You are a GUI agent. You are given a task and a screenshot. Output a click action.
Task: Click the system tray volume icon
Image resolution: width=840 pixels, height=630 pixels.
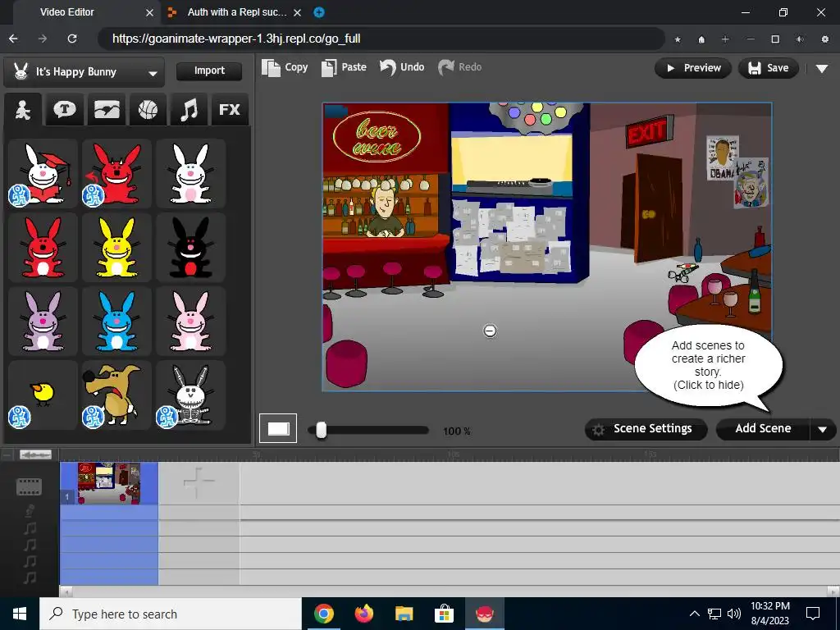(x=734, y=614)
